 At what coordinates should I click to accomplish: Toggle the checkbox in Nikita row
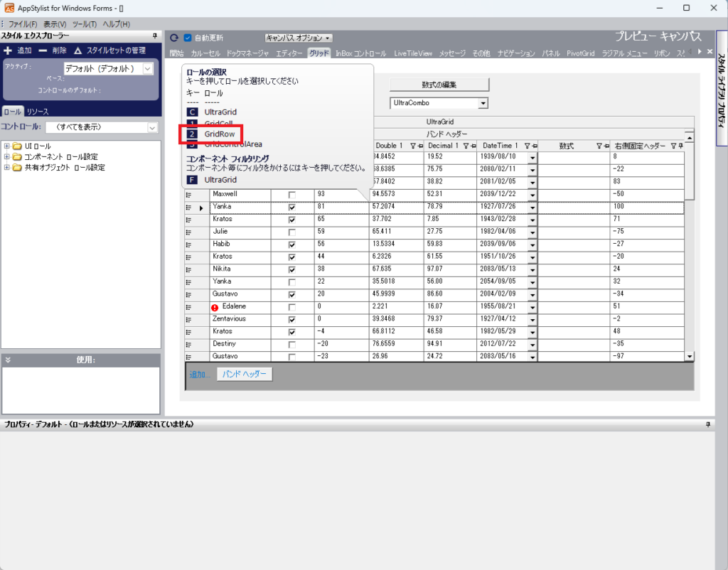pyautogui.click(x=292, y=269)
